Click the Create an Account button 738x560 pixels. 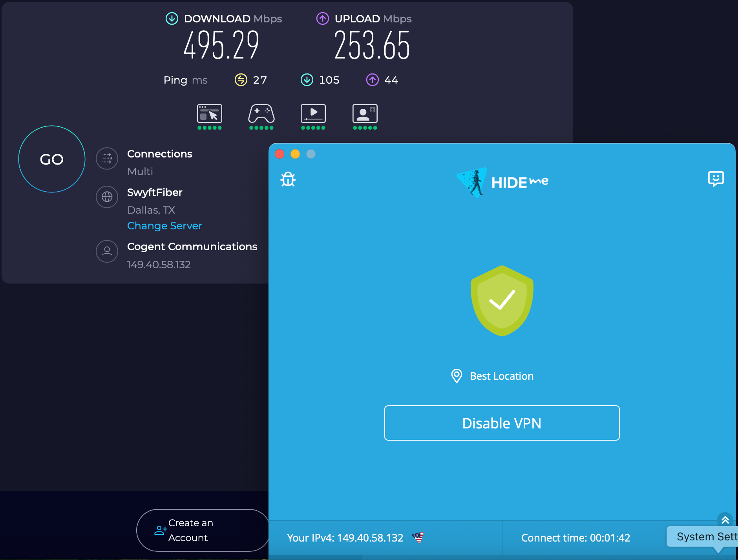tap(203, 530)
